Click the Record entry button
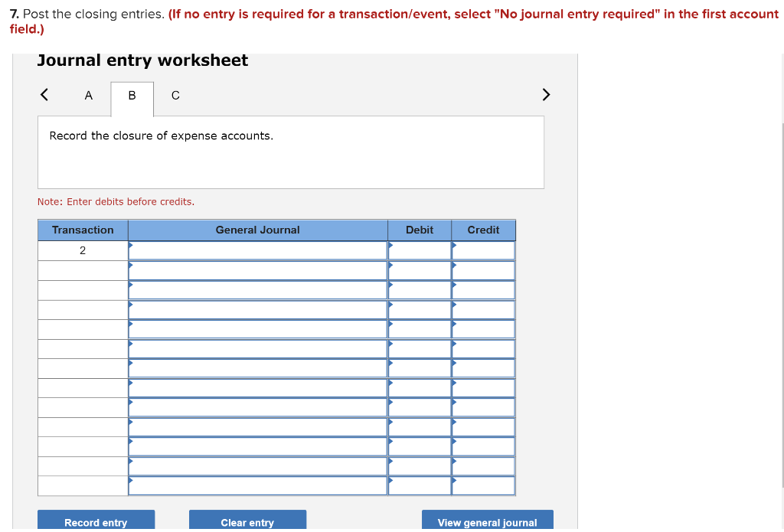The width and height of the screenshot is (784, 532). click(96, 521)
